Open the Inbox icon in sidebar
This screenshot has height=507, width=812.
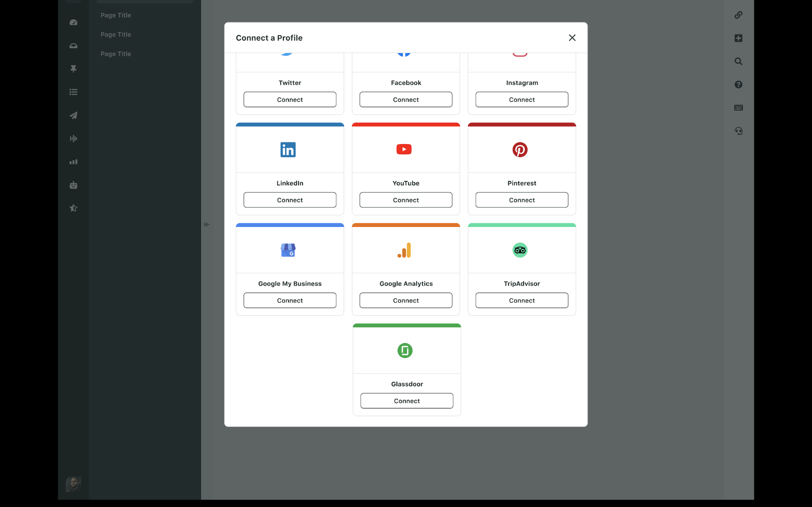[x=73, y=46]
